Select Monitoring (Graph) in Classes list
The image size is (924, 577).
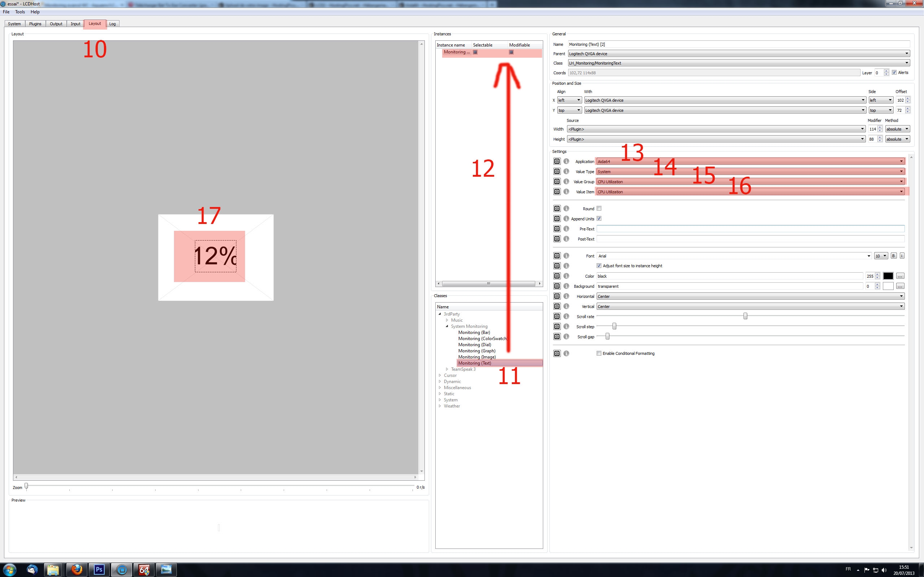point(476,351)
